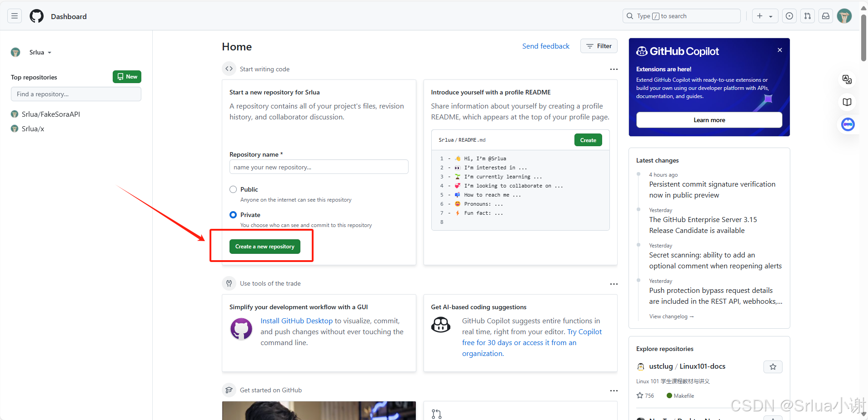
Task: Expand the Create new plus dropdown
Action: [x=765, y=16]
